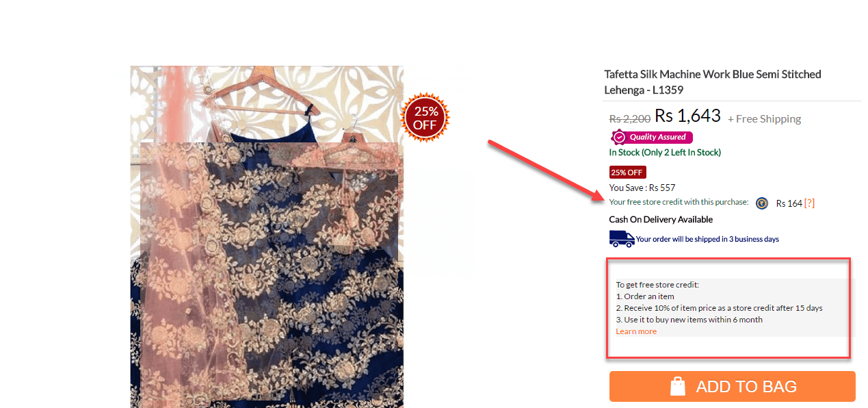
Task: Click the Rs 1,643 sale price
Action: pyautogui.click(x=687, y=116)
